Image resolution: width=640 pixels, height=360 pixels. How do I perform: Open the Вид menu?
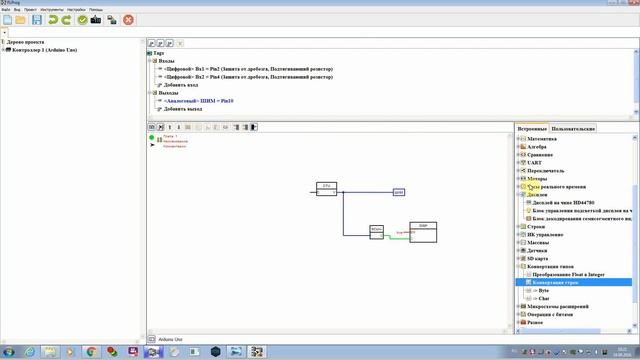pyautogui.click(x=17, y=9)
